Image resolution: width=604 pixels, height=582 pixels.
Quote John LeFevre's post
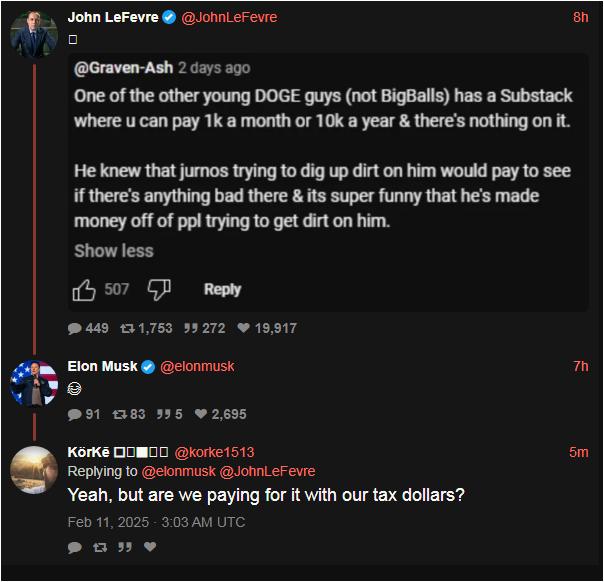[191, 328]
